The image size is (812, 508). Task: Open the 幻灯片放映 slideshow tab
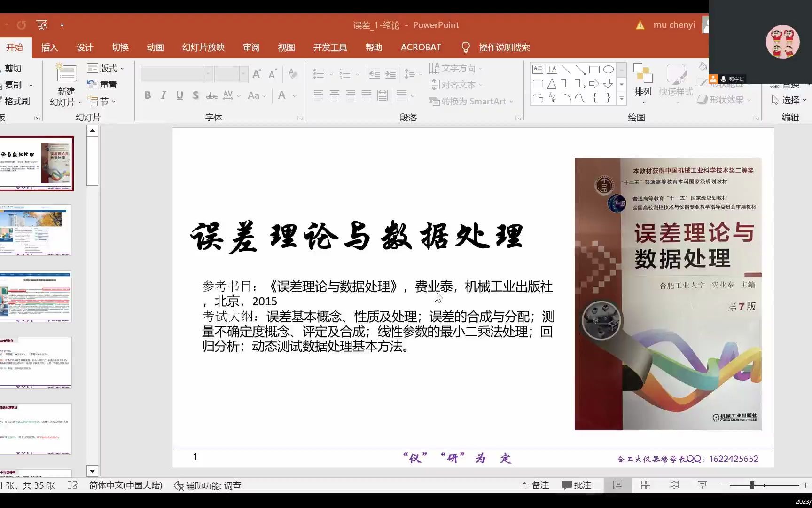coord(203,48)
